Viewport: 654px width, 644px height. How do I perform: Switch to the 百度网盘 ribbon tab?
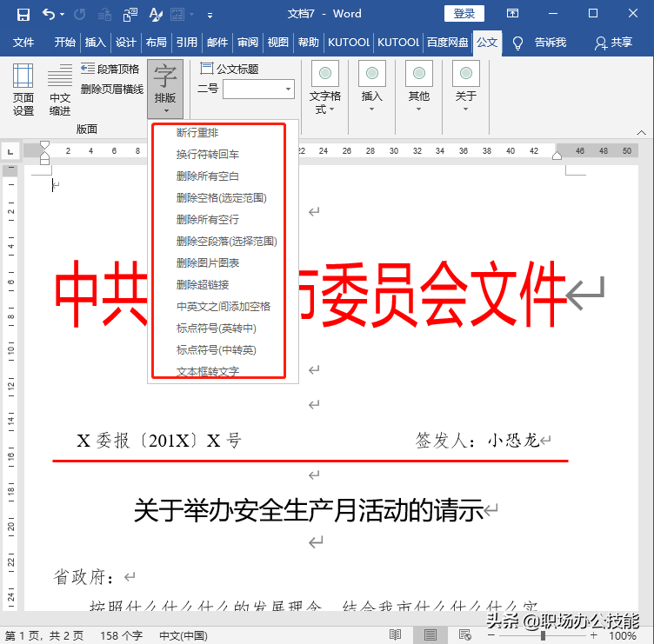447,43
